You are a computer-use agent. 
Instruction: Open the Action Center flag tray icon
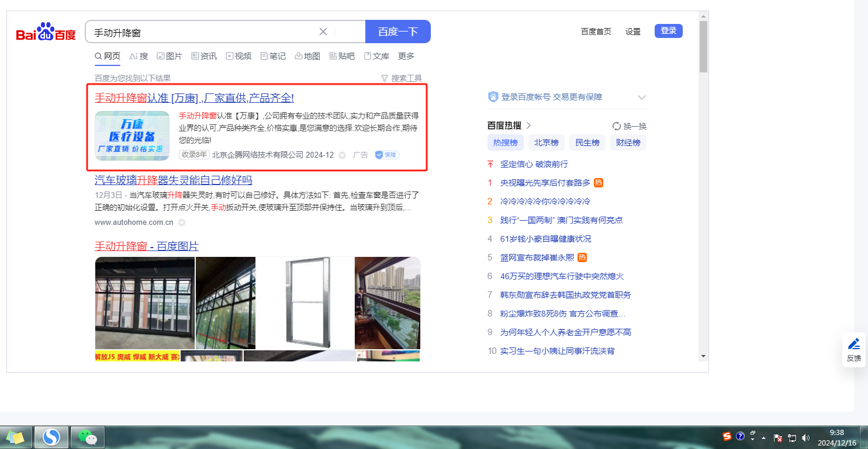778,437
